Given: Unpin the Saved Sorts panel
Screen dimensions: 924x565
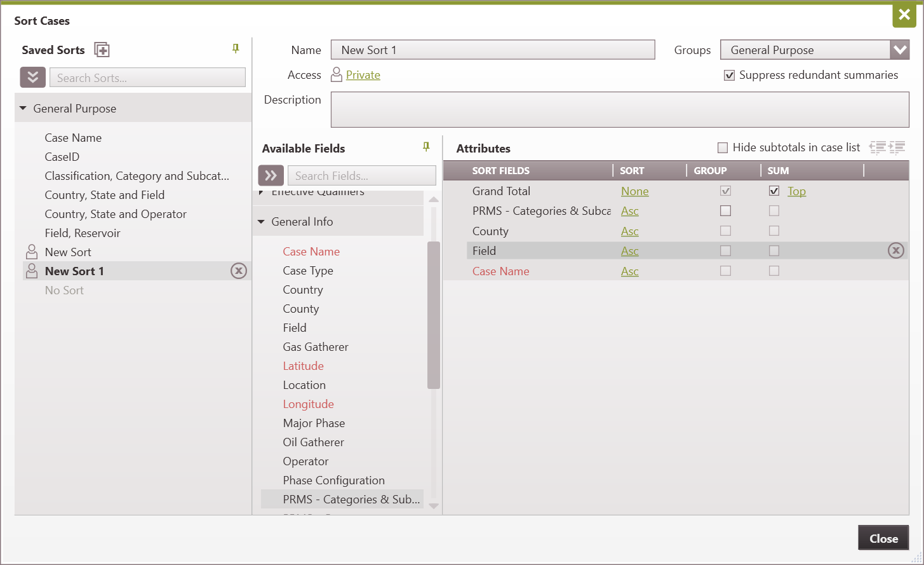Looking at the screenshot, I should (236, 49).
